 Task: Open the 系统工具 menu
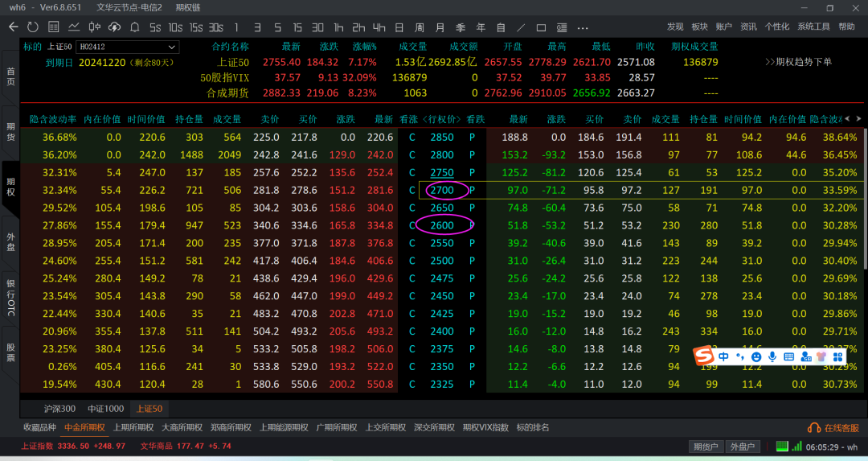click(813, 27)
